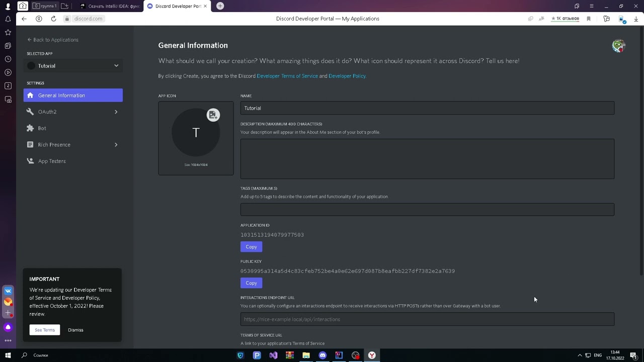Click See Terms in the Important notice
Screen dimensions: 644x362
point(44,330)
